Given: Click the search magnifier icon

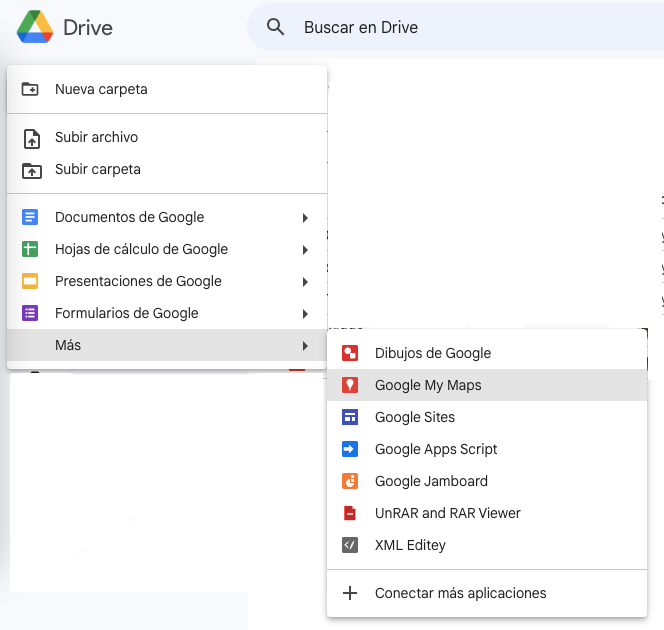Looking at the screenshot, I should tap(276, 28).
